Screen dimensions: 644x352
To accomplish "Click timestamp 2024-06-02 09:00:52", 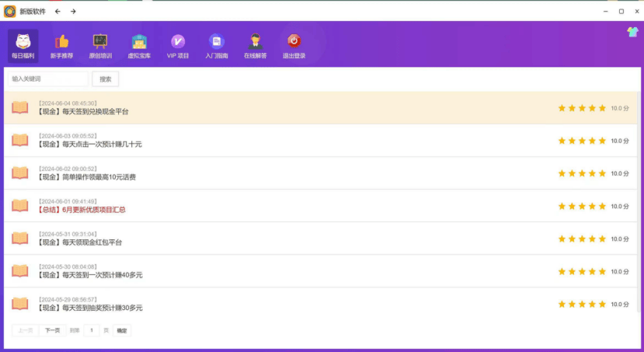I will [x=68, y=169].
